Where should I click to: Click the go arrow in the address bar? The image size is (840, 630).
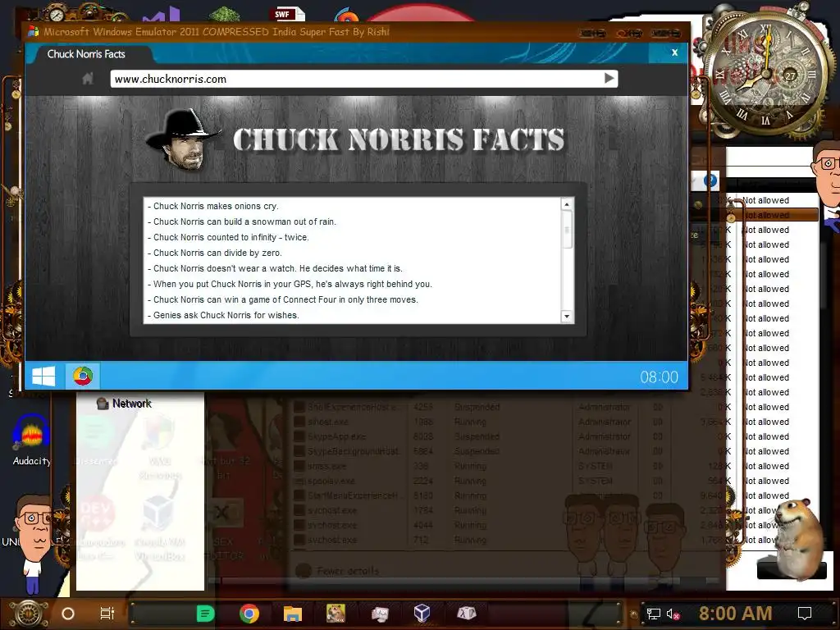[x=609, y=78]
